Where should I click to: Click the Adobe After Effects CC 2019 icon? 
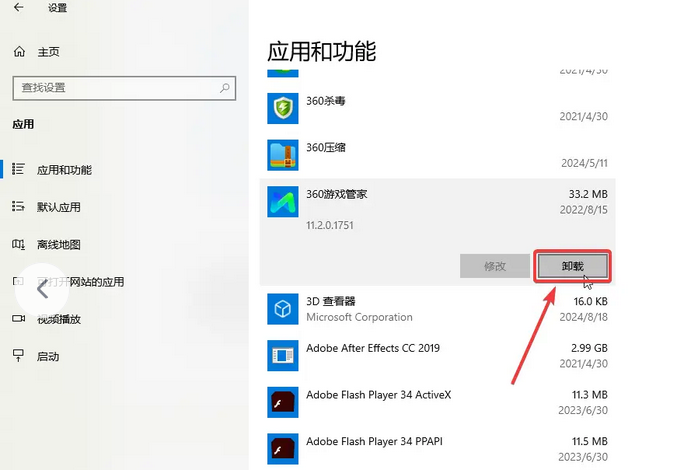pyautogui.click(x=283, y=355)
